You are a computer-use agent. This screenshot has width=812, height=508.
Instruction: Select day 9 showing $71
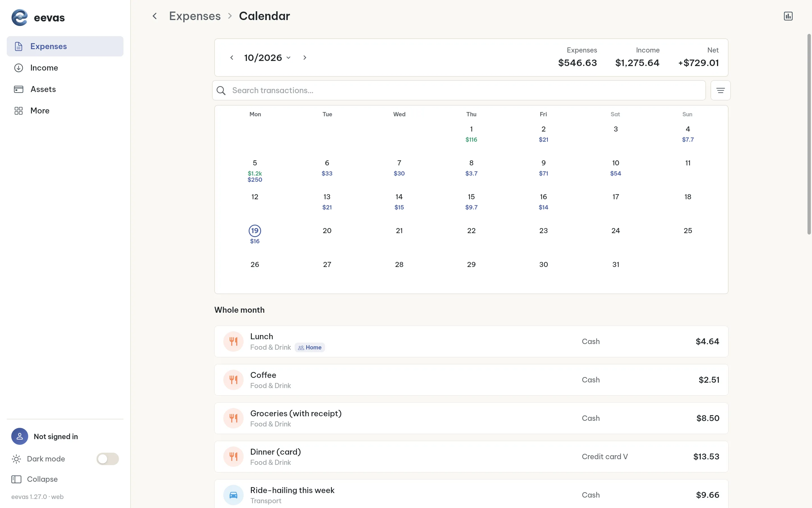pos(543,168)
